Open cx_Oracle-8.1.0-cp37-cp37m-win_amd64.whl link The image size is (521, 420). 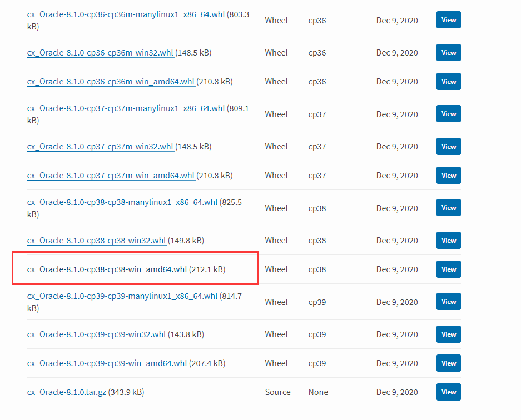point(111,176)
